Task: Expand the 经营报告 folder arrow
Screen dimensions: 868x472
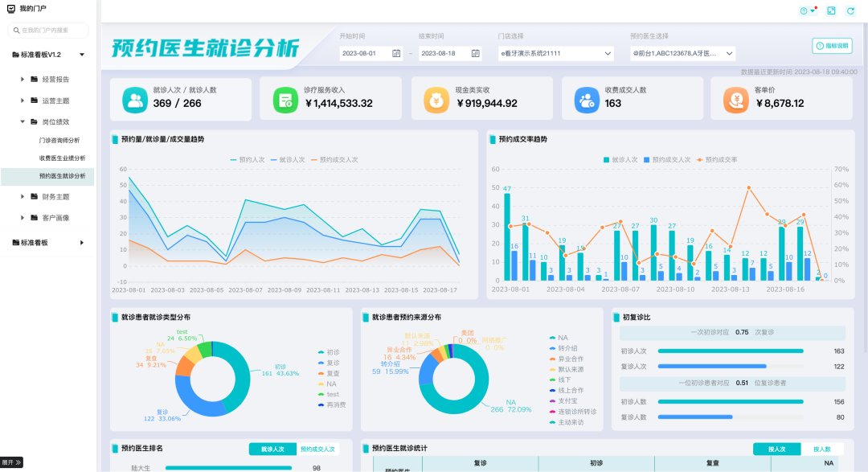Action: coord(23,80)
